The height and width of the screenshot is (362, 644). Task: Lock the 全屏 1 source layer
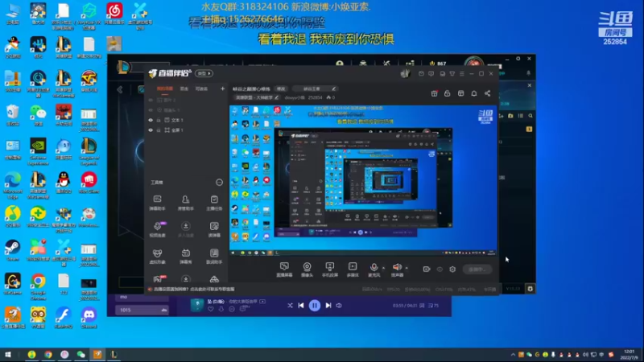[159, 130]
